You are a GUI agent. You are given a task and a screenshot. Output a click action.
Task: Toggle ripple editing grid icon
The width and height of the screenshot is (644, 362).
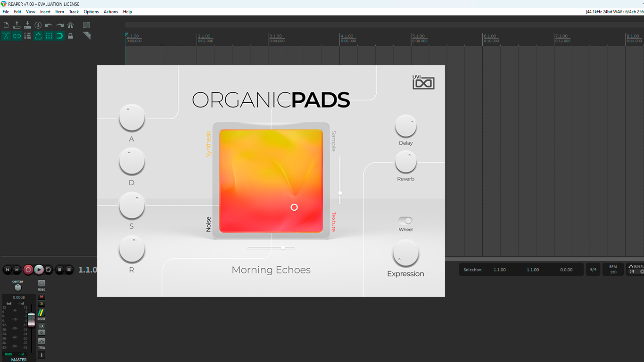coord(27,36)
